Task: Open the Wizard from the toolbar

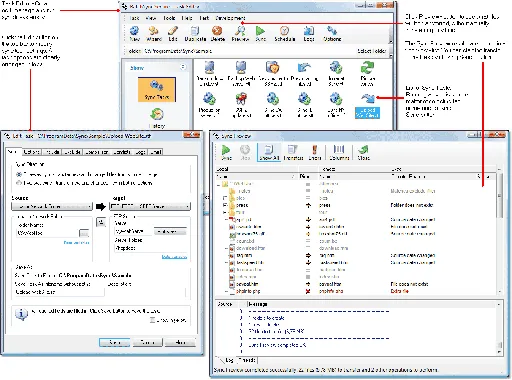Action: coord(154,34)
